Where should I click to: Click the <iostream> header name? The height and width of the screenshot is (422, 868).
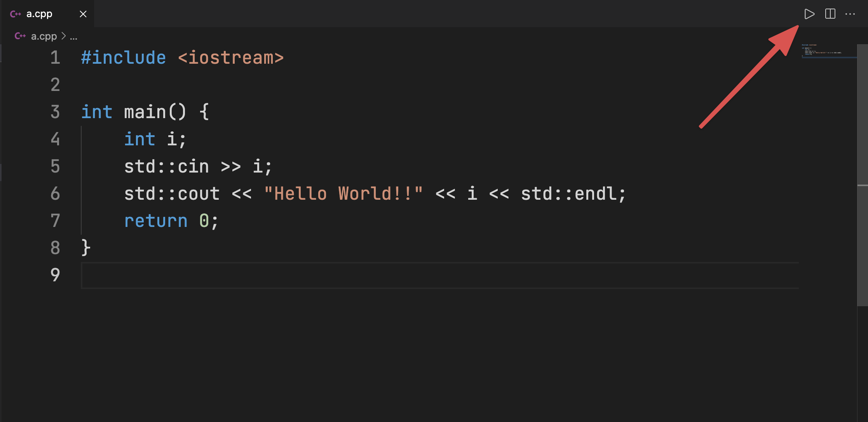pyautogui.click(x=231, y=58)
